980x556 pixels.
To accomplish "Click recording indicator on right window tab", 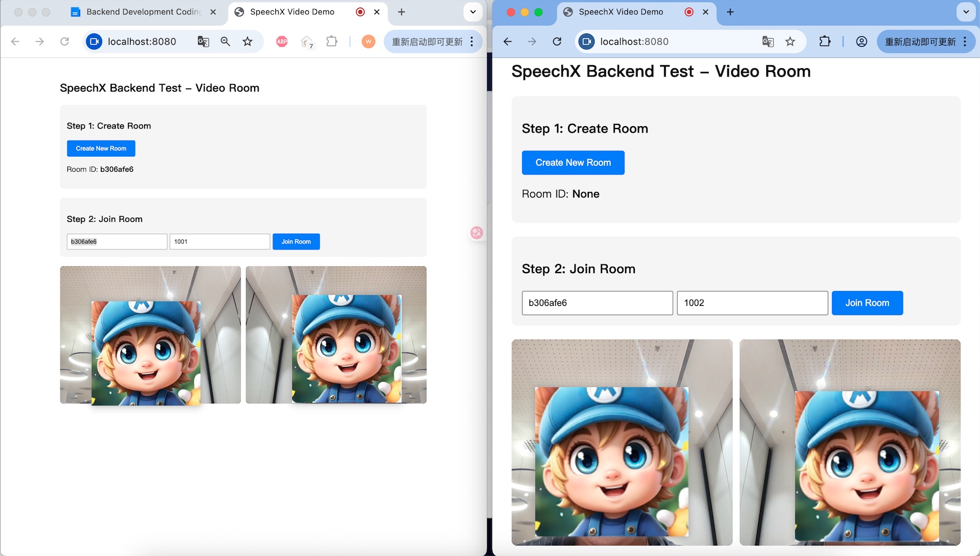I will (x=689, y=12).
